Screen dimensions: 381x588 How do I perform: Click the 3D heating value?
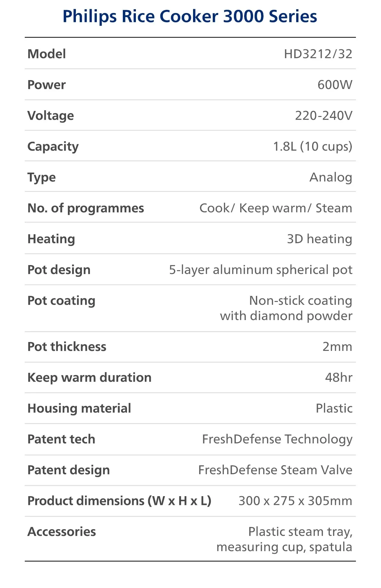319,239
